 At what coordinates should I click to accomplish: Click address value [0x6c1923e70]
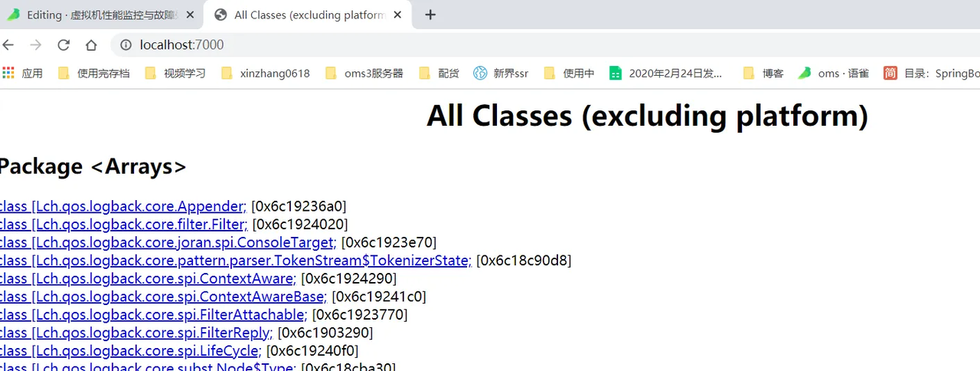[389, 242]
